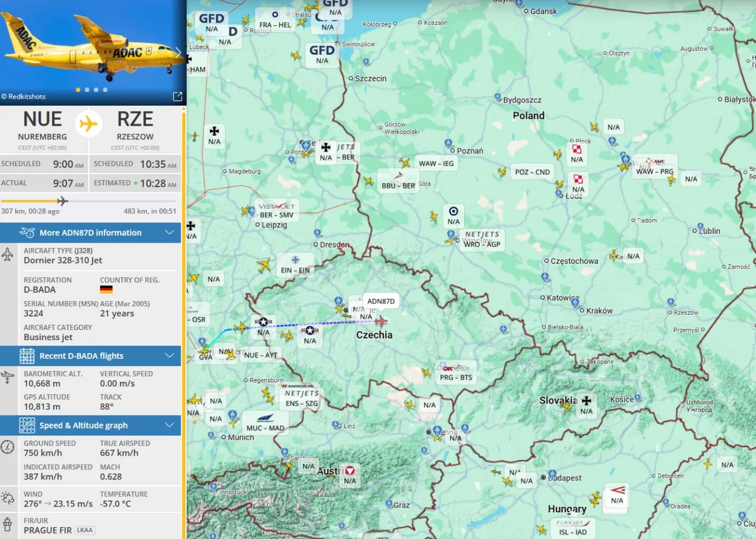Click the VistaJet BER – SMV flight label
The height and width of the screenshot is (539, 756).
pos(277,211)
